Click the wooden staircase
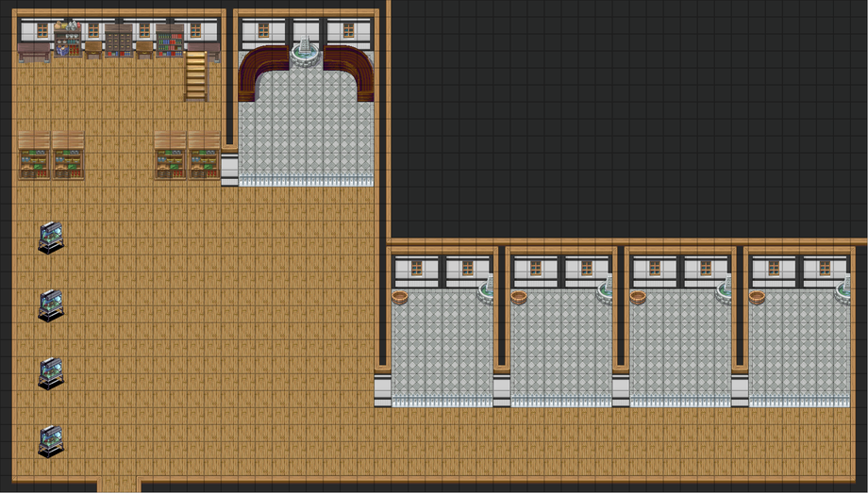The image size is (868, 493). 195,75
